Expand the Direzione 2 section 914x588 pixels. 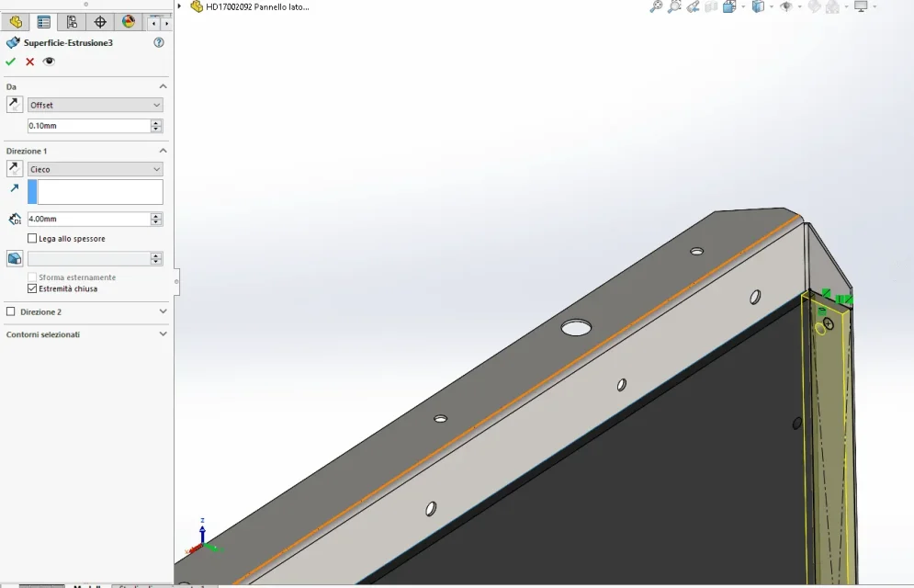[164, 311]
